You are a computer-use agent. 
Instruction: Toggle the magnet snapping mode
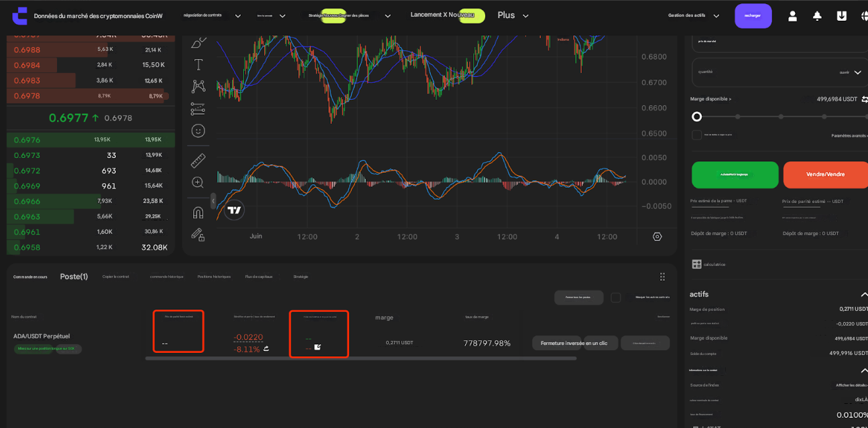tap(198, 212)
